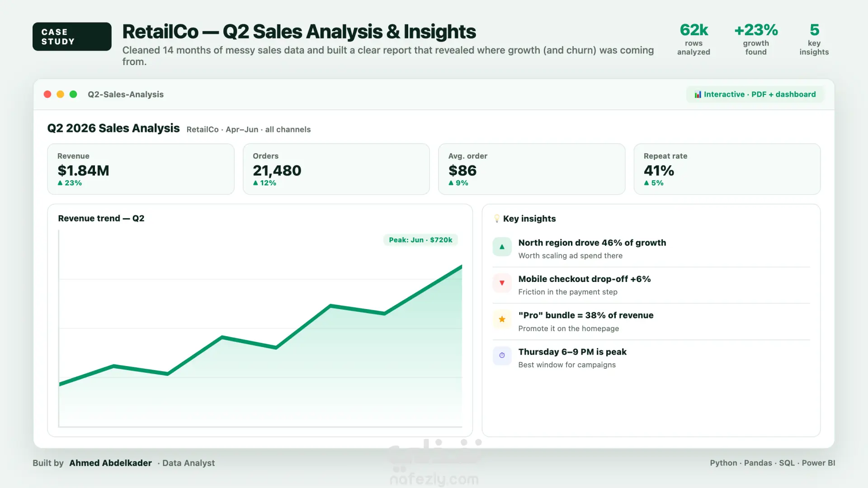Click the red down-triangle drop-off icon
The height and width of the screenshot is (488, 868).
tap(502, 283)
